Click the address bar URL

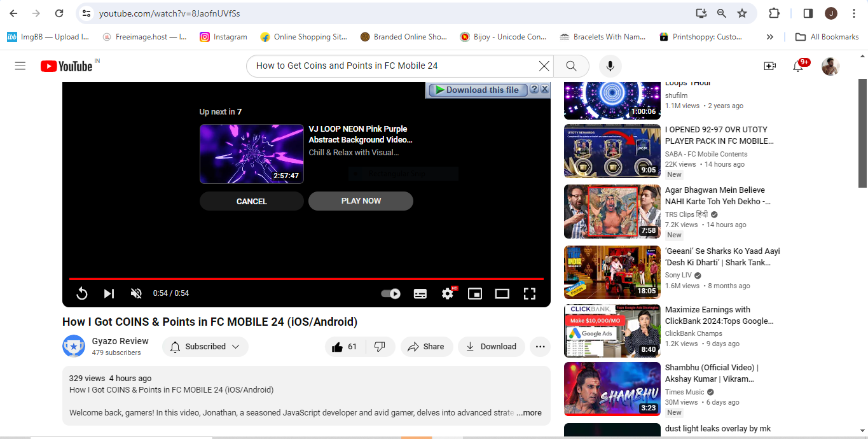[170, 13]
